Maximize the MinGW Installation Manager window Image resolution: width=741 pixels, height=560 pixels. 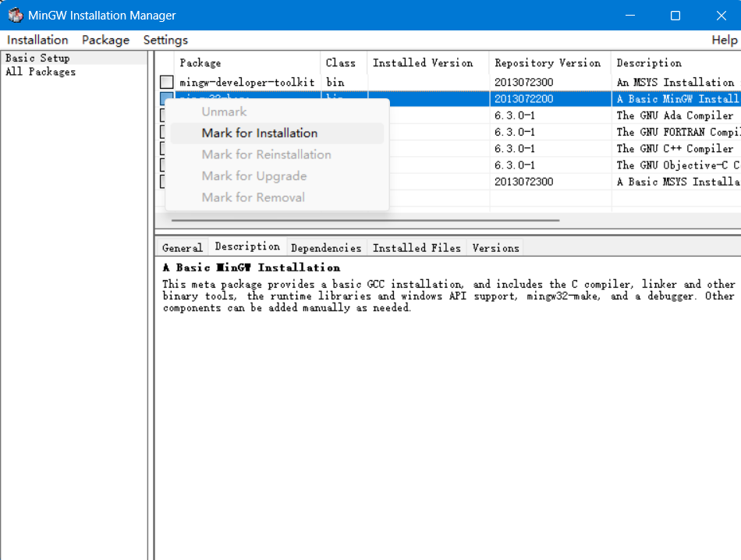tap(675, 15)
